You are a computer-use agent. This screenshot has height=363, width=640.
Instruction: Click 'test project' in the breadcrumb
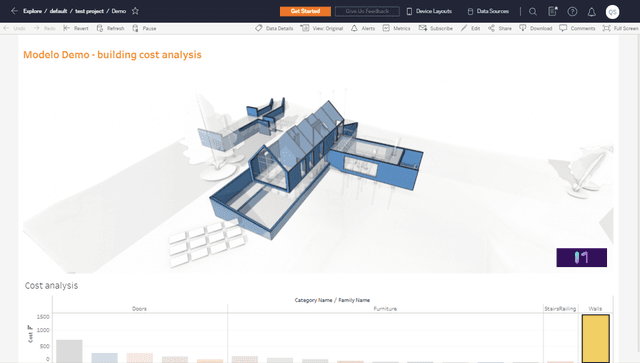coord(89,11)
